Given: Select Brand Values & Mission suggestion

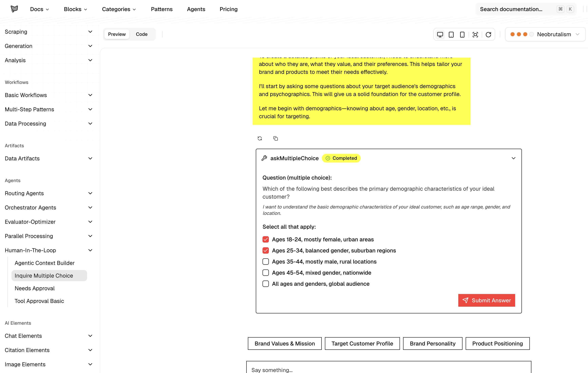Looking at the screenshot, I should 285,344.
